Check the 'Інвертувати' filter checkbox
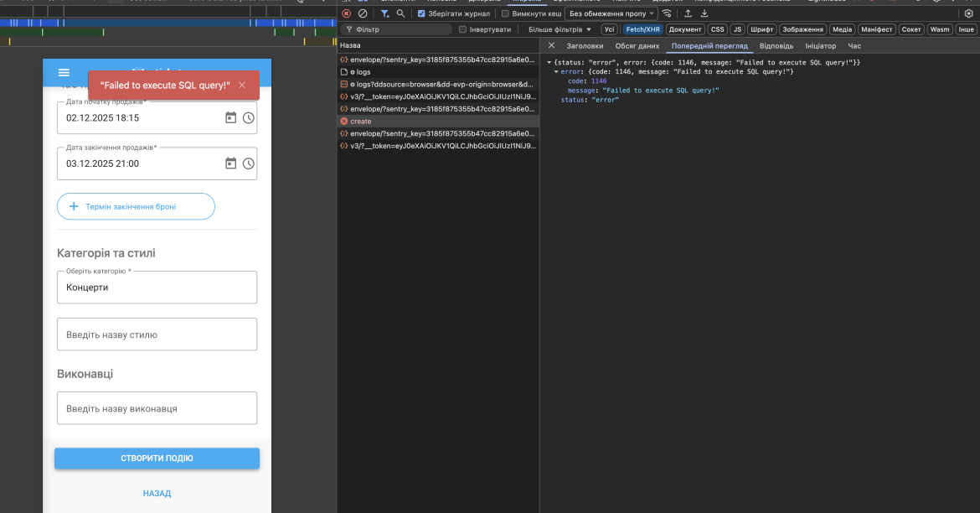 [x=463, y=29]
